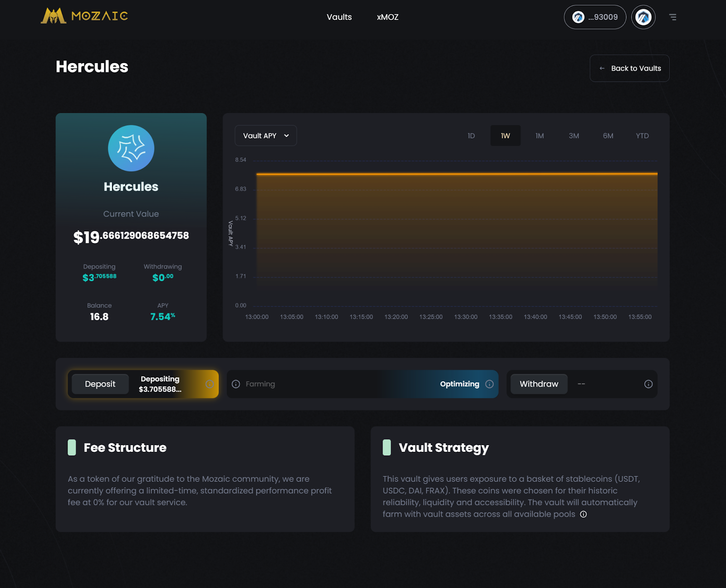This screenshot has width=726, height=588.
Task: Open the Vault APY dropdown
Action: [x=266, y=136]
